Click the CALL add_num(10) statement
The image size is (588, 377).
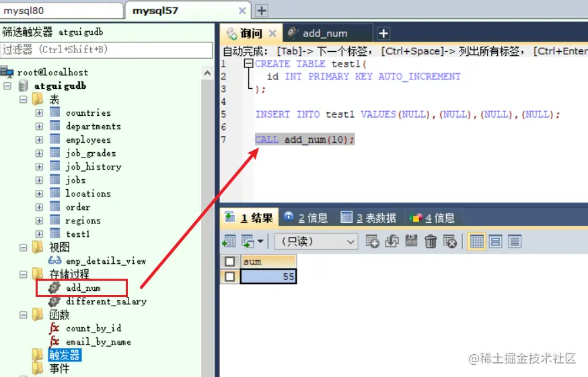click(x=305, y=139)
